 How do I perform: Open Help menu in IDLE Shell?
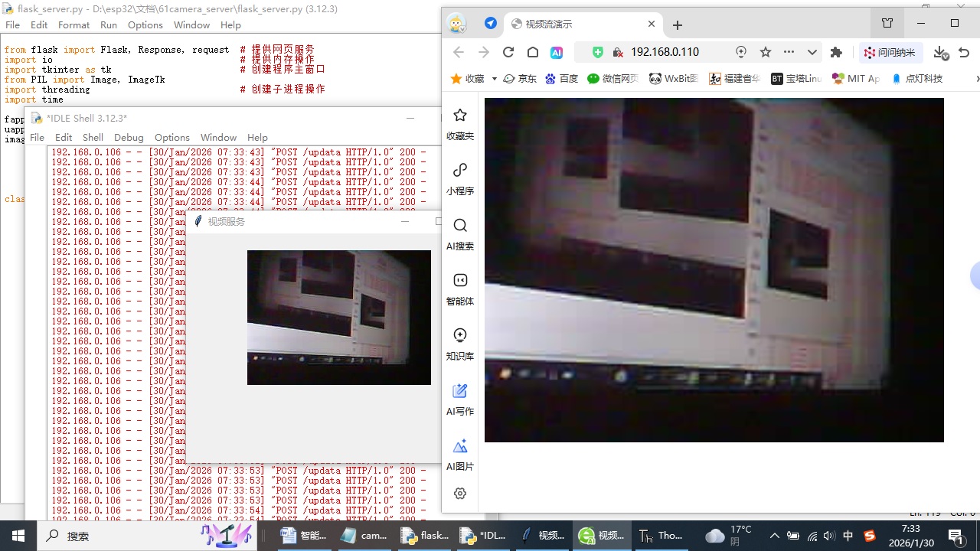[x=257, y=137]
